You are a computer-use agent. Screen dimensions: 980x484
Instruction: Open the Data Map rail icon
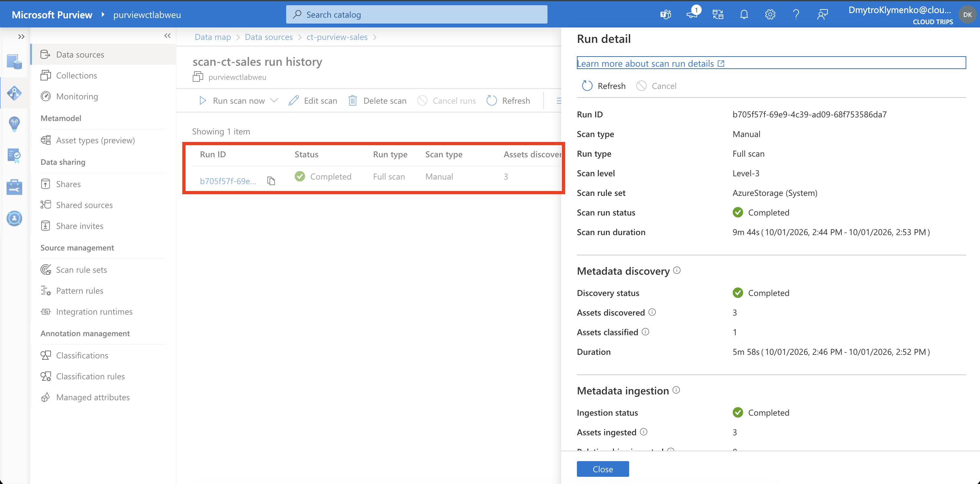14,93
